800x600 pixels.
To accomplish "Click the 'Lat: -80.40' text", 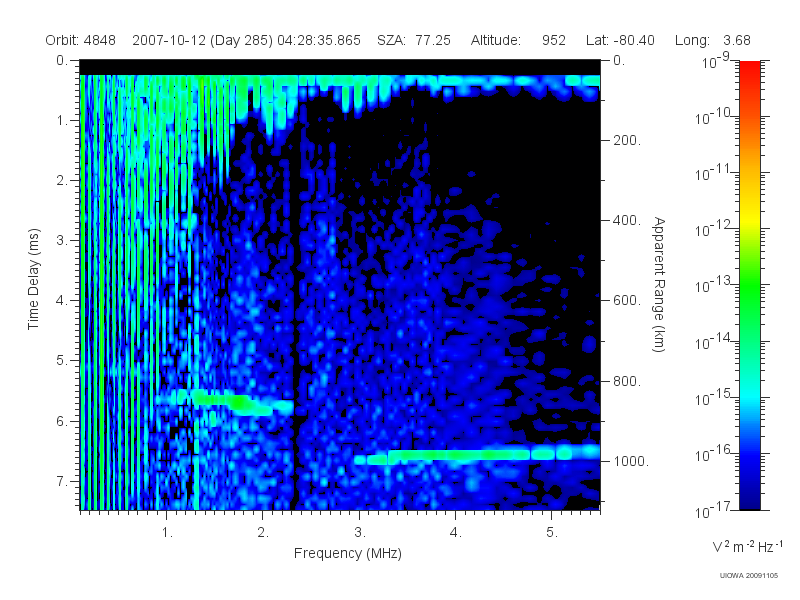I will tap(620, 40).
